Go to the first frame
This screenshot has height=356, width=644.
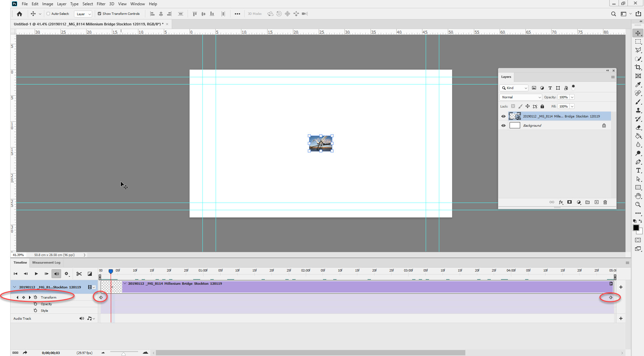[16, 274]
